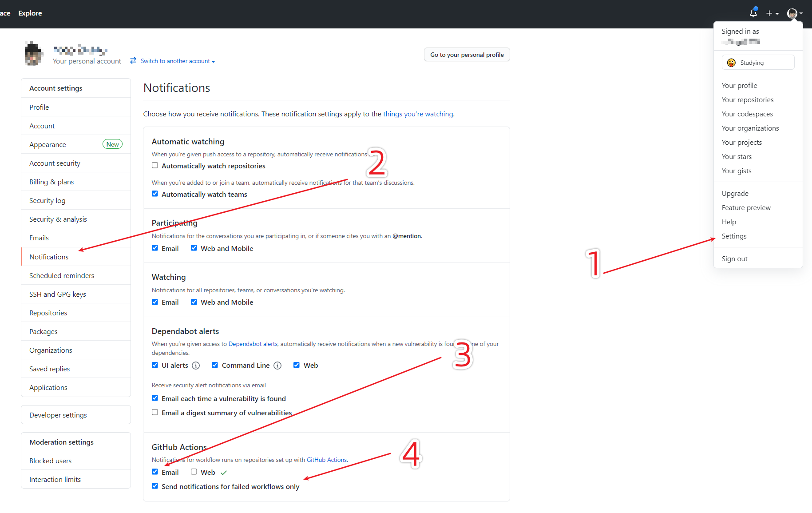Uncheck Email under Participating
The height and width of the screenshot is (513, 812).
[x=155, y=248]
